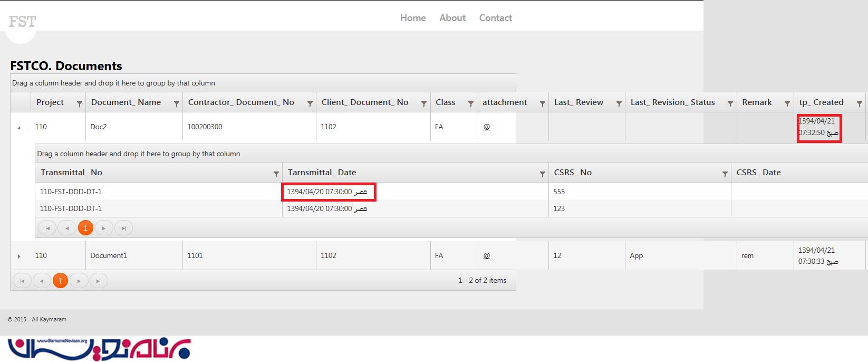Open the About page
Screen dimensions: 868x362
(x=452, y=18)
